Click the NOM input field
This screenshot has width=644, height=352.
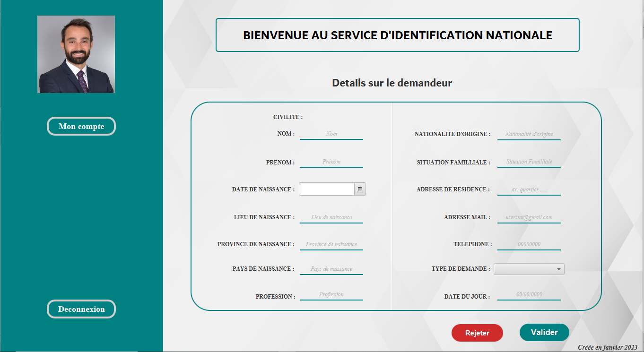[331, 133]
